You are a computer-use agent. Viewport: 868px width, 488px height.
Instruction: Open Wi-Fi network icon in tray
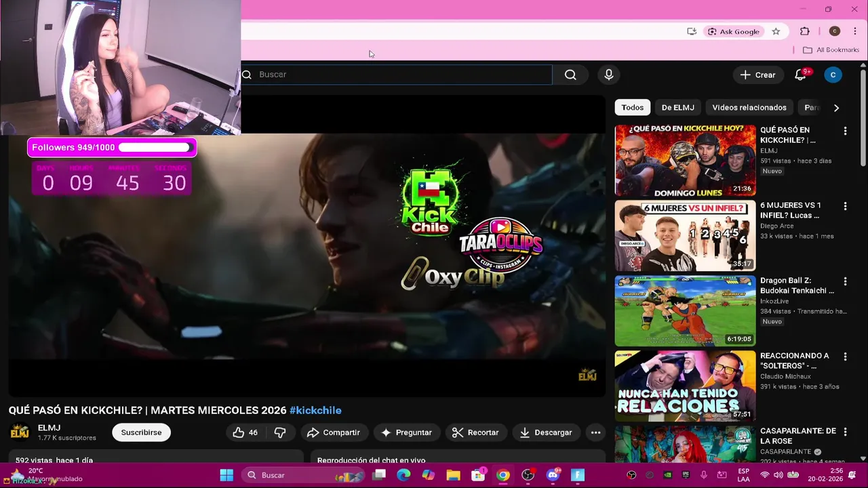point(764,475)
